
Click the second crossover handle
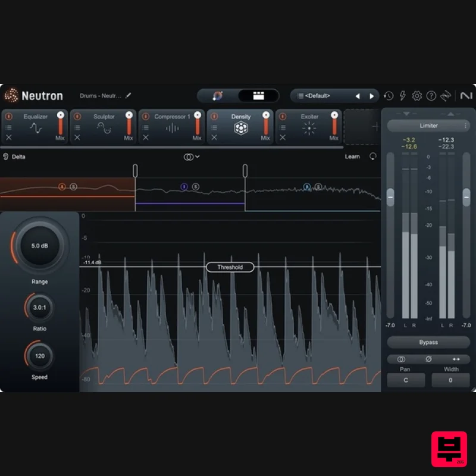click(245, 171)
